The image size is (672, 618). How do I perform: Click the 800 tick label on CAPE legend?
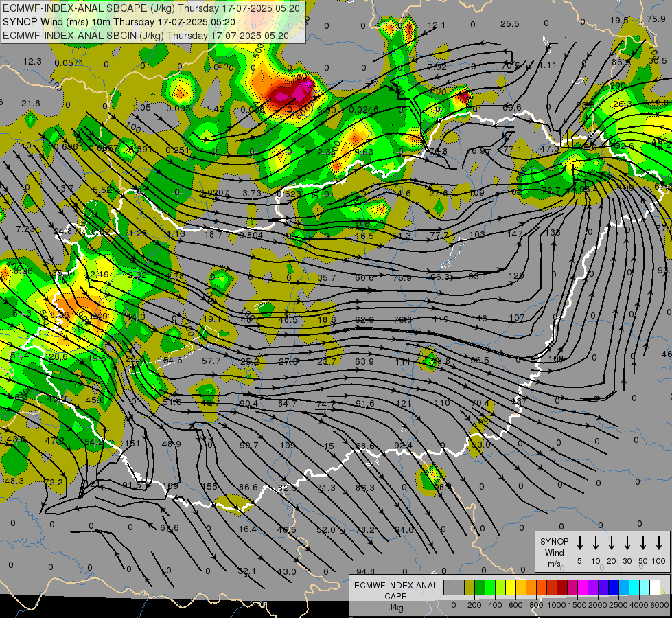(536, 605)
